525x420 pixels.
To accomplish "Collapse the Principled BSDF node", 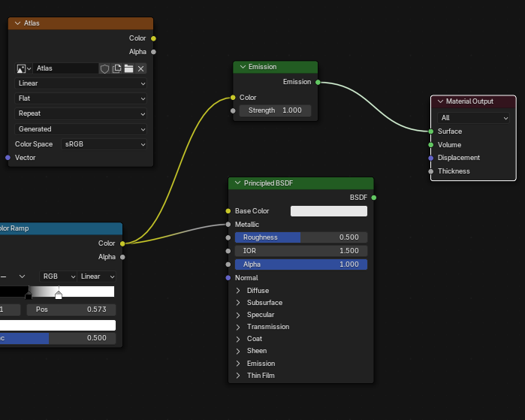I will 238,183.
